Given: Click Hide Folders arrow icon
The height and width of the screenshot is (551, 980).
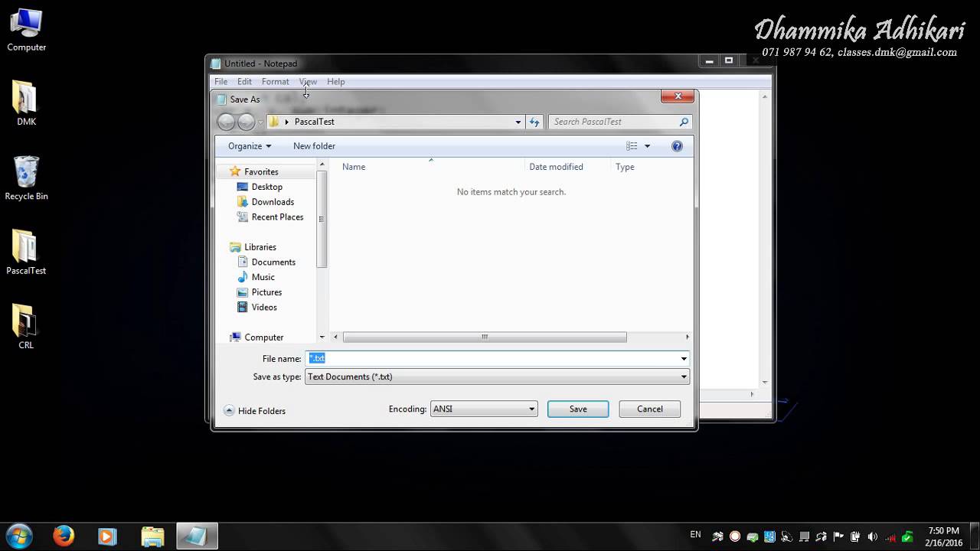Looking at the screenshot, I should point(229,411).
